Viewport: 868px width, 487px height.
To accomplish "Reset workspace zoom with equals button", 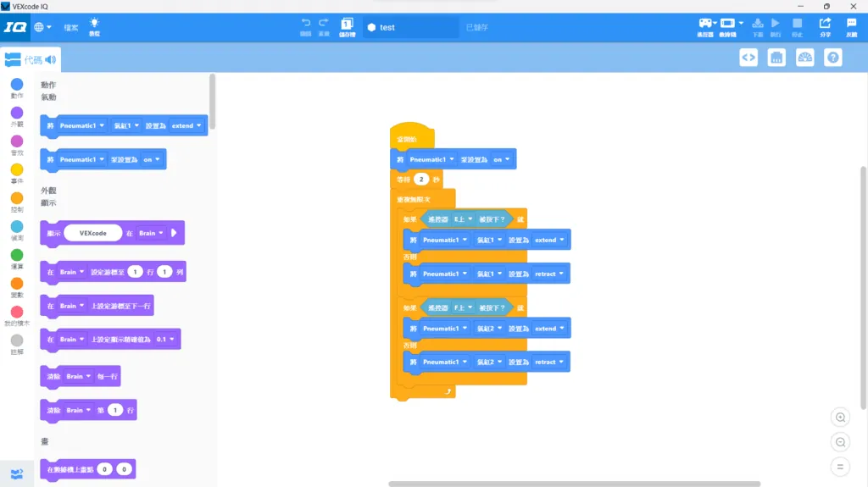I will pyautogui.click(x=840, y=467).
